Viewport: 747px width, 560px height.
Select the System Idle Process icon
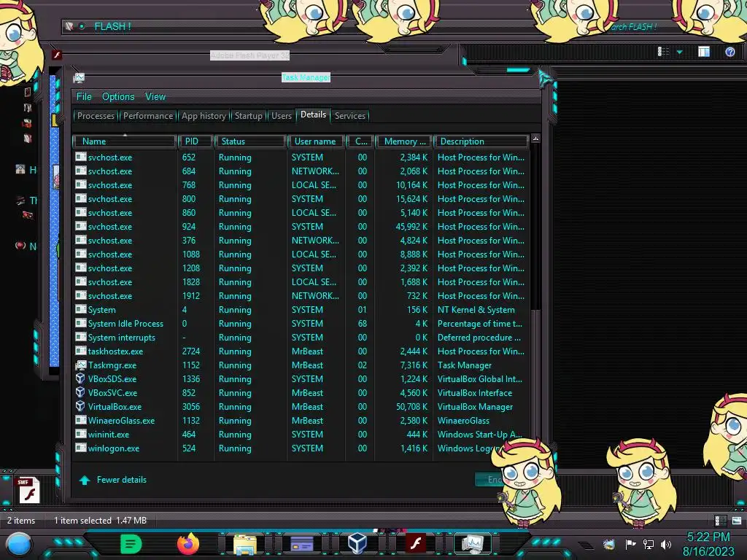click(80, 324)
